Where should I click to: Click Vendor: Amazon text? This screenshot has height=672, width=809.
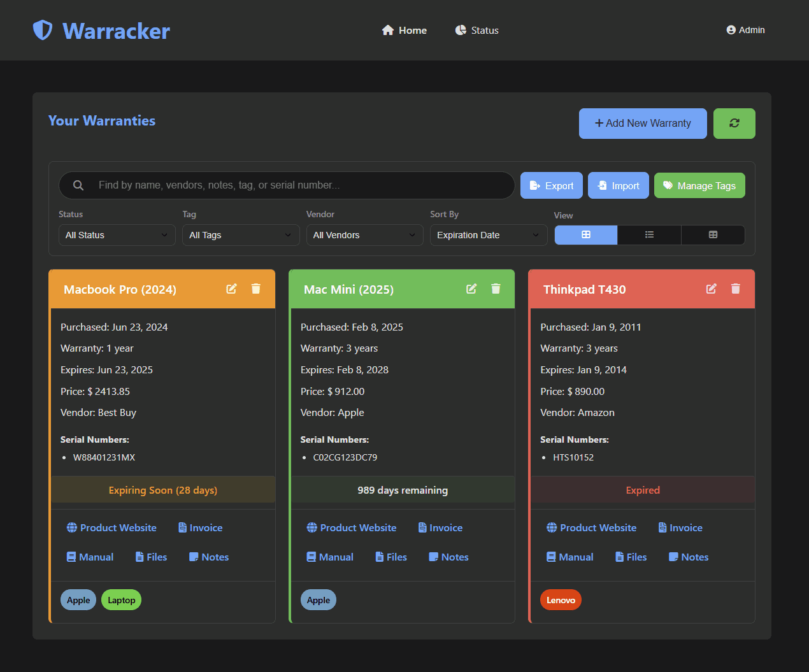pyautogui.click(x=578, y=412)
